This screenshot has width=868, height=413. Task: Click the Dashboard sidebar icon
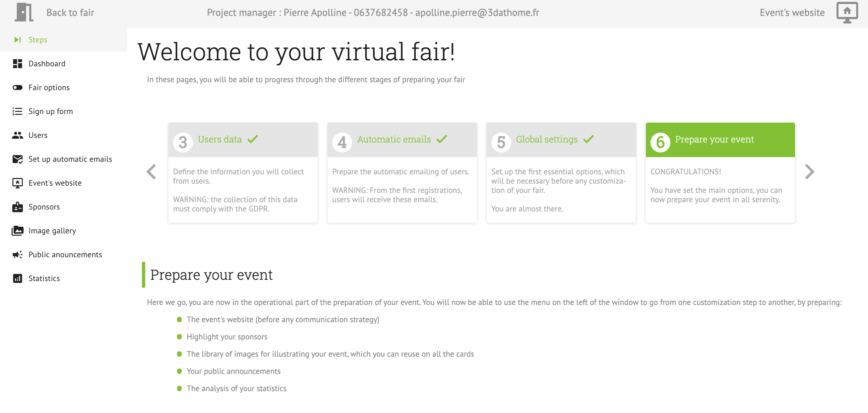click(18, 63)
